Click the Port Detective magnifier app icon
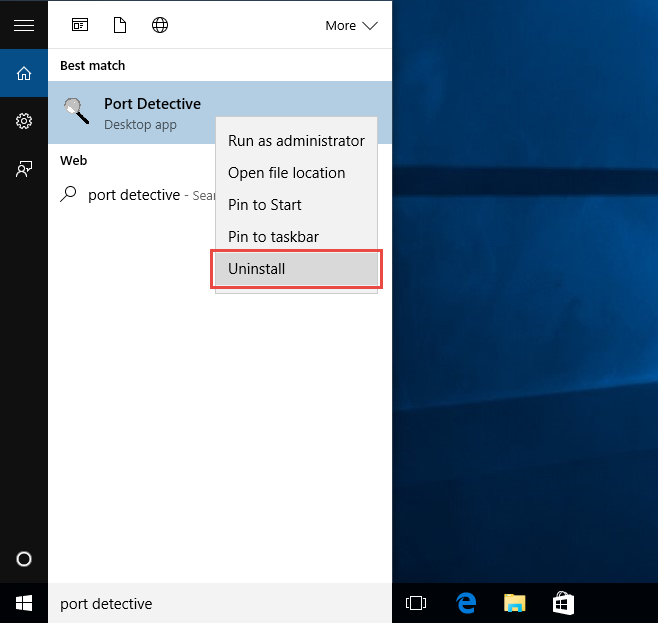 pos(76,111)
